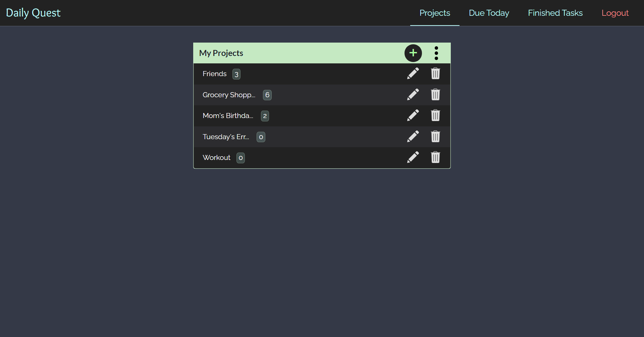Edit Tuesday's Errands with the pencil icon
Image resolution: width=644 pixels, height=337 pixels.
coord(413,136)
